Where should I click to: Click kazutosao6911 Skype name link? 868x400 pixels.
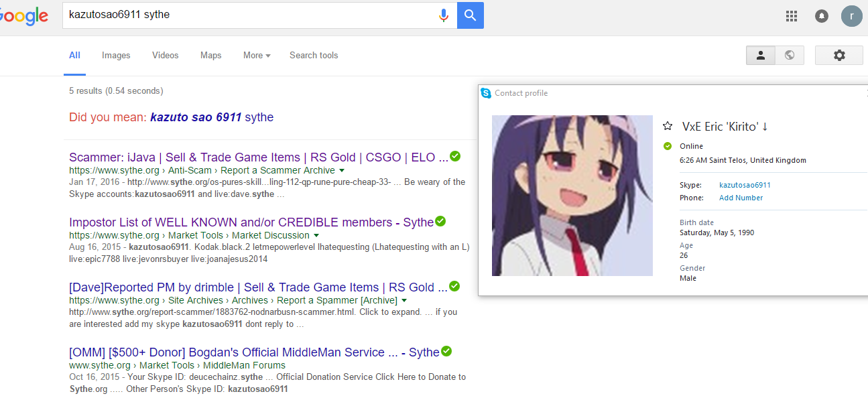point(745,185)
